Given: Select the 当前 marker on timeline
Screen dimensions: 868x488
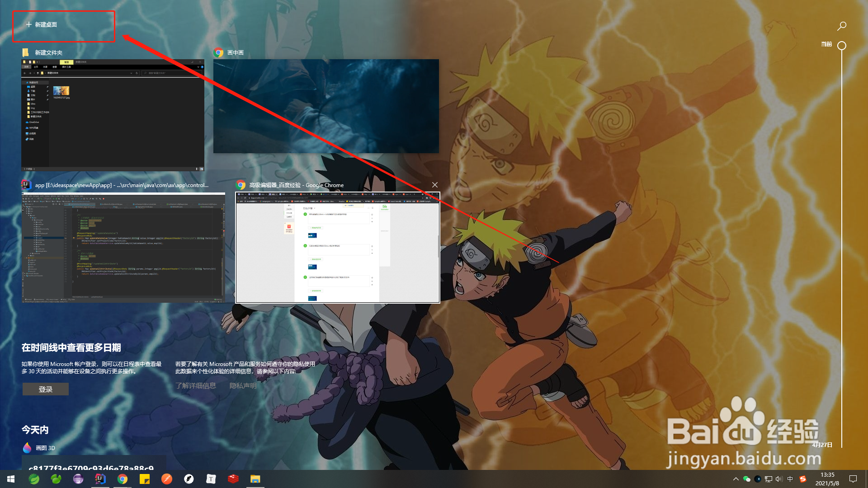Looking at the screenshot, I should coord(841,45).
